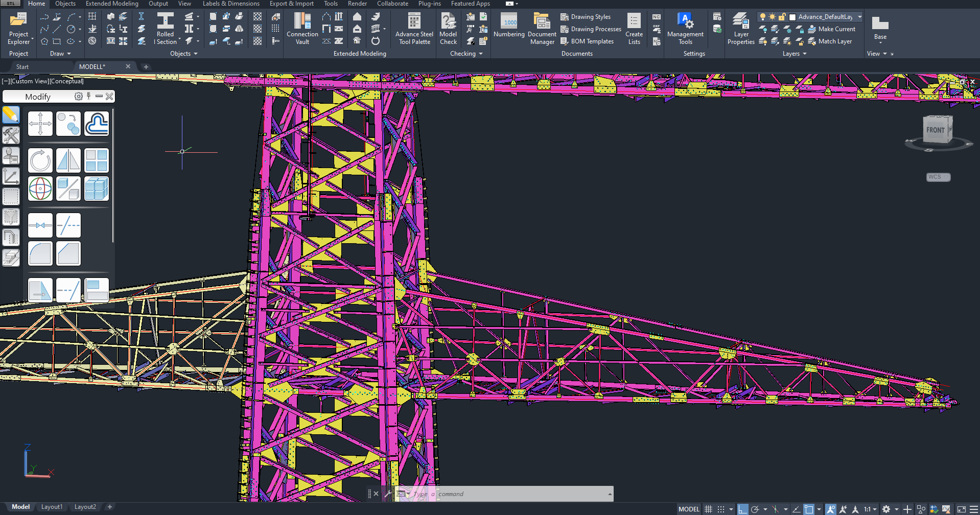Screen dimensions: 980x515
Task: Expand the Objects panel
Action: tap(183, 54)
